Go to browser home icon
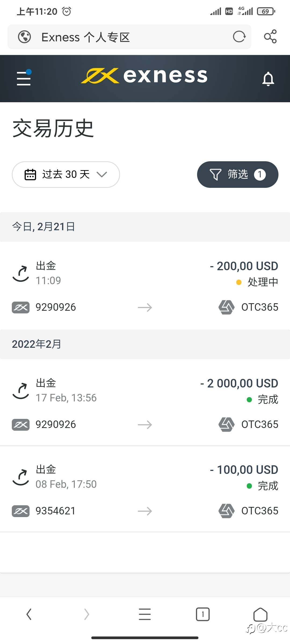The image size is (290, 644). [260, 614]
